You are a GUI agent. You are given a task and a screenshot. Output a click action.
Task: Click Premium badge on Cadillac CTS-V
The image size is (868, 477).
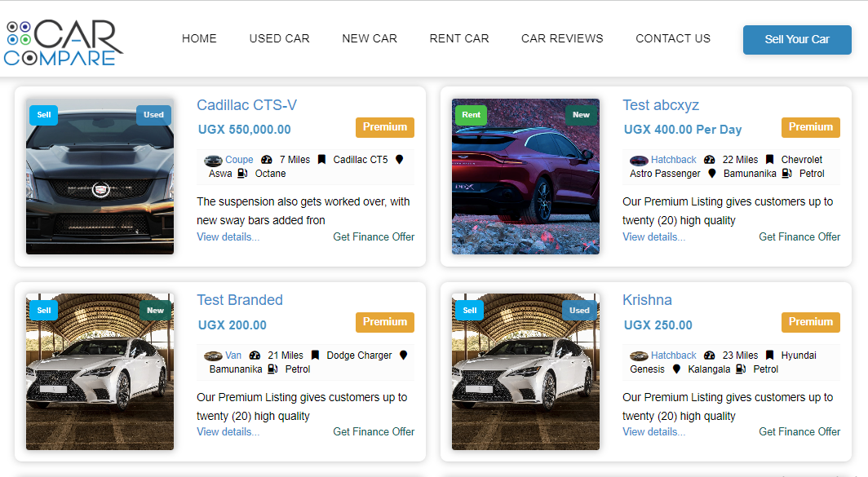pos(385,127)
